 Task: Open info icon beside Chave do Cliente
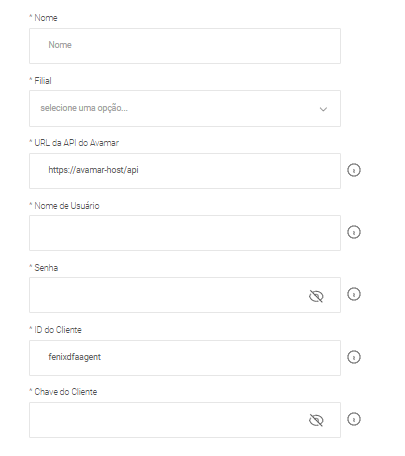coord(354,419)
